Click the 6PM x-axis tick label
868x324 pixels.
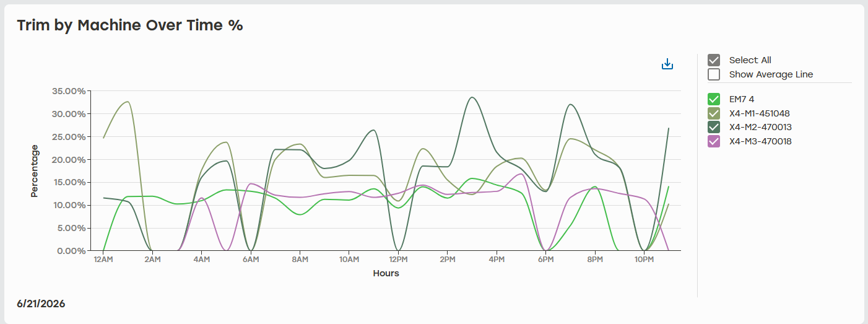pyautogui.click(x=545, y=259)
